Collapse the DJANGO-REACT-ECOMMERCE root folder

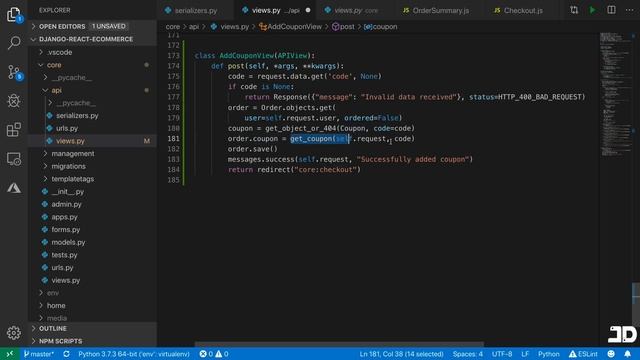92,39
